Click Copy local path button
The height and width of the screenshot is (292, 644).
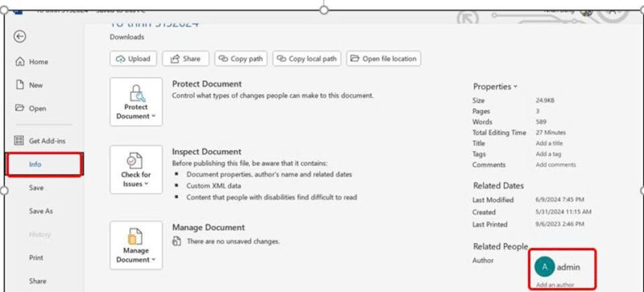[x=307, y=59]
